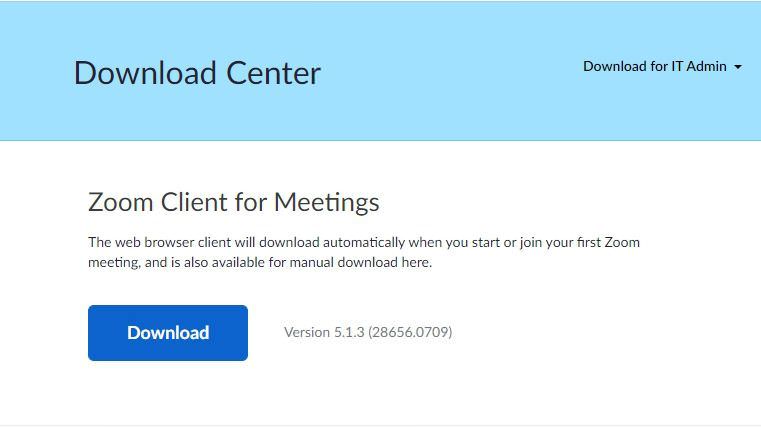Viewport: 761px width, 428px height.
Task: Click "IT" in the Download for IT Admin menu
Action: pos(677,66)
